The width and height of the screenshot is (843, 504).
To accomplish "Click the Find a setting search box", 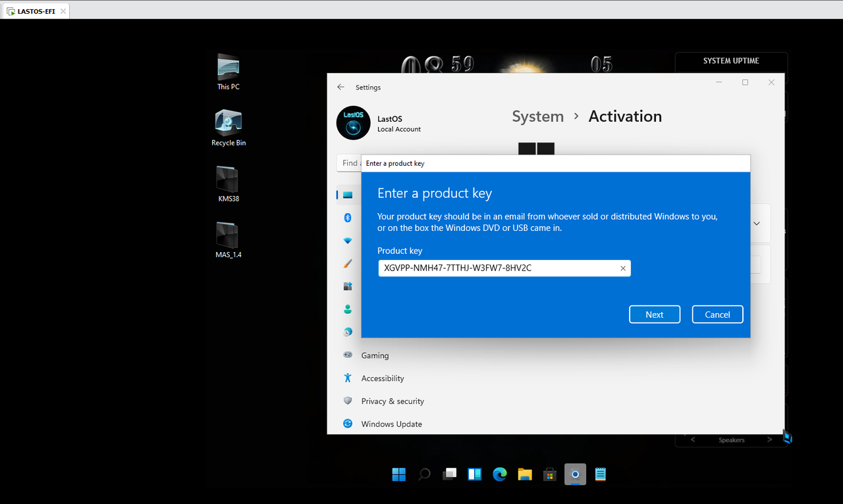I will tap(349, 163).
